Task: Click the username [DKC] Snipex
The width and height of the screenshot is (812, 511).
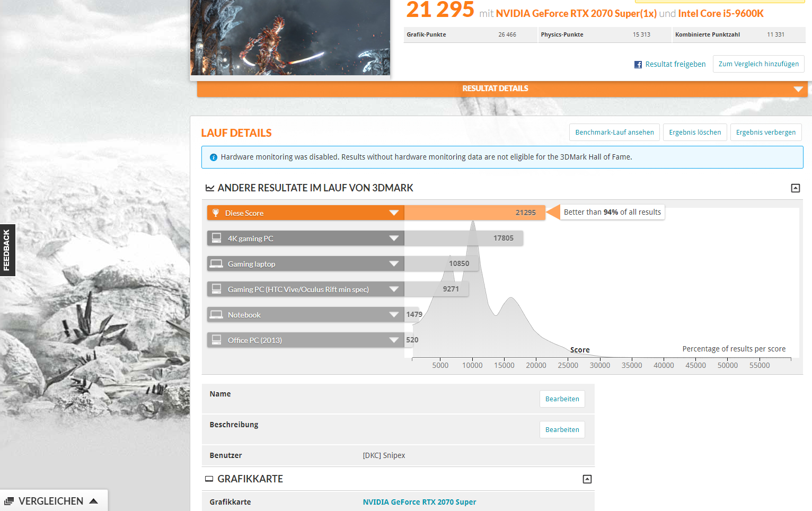Action: (384, 455)
